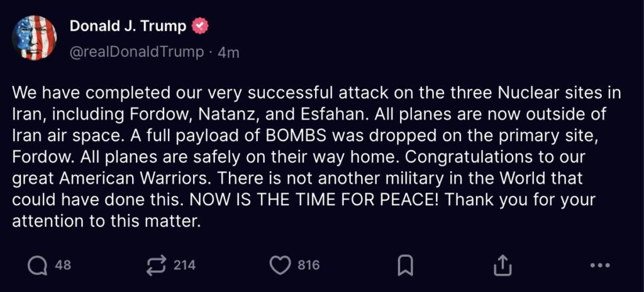The width and height of the screenshot is (644, 292).
Task: Open the flag-painted profile avatar
Action: click(x=35, y=38)
